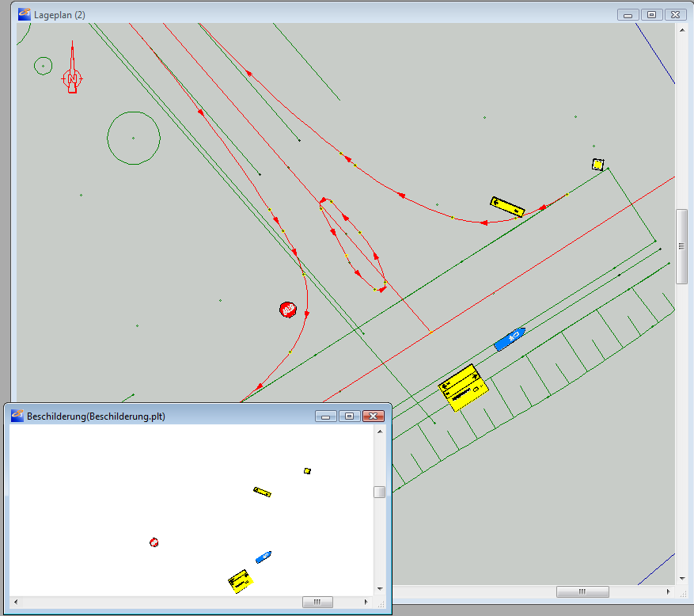Click the Lageplan scroll down arrow
This screenshot has width=694, height=616.
pos(681,578)
